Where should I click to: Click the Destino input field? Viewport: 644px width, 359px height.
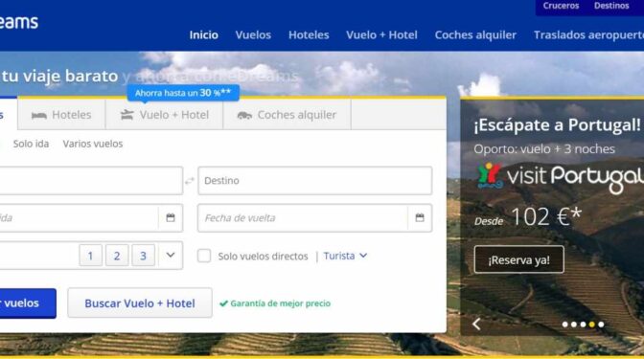click(315, 181)
